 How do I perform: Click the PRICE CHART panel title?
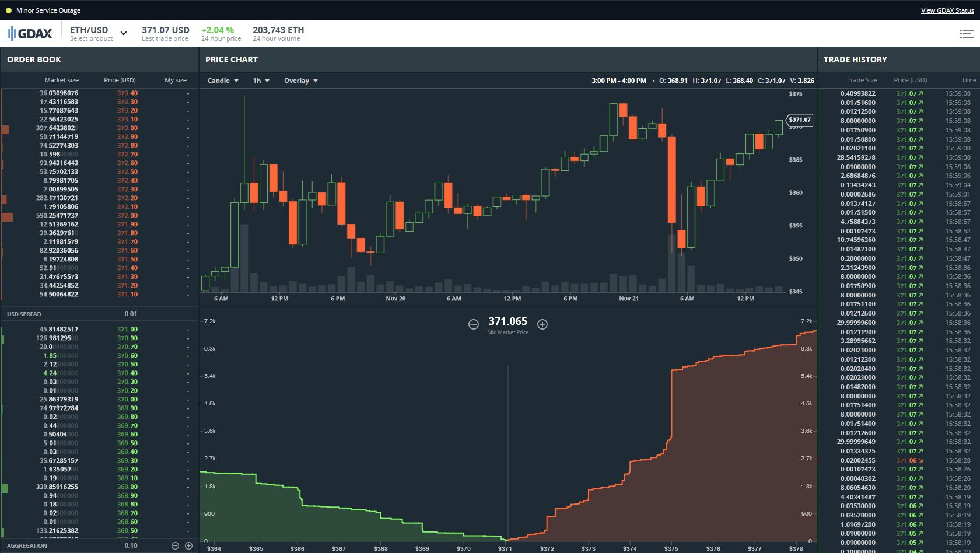[232, 60]
